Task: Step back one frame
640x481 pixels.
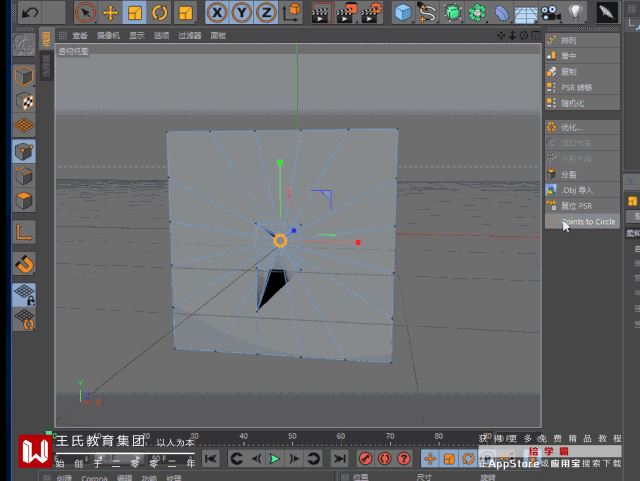Action: coord(256,459)
